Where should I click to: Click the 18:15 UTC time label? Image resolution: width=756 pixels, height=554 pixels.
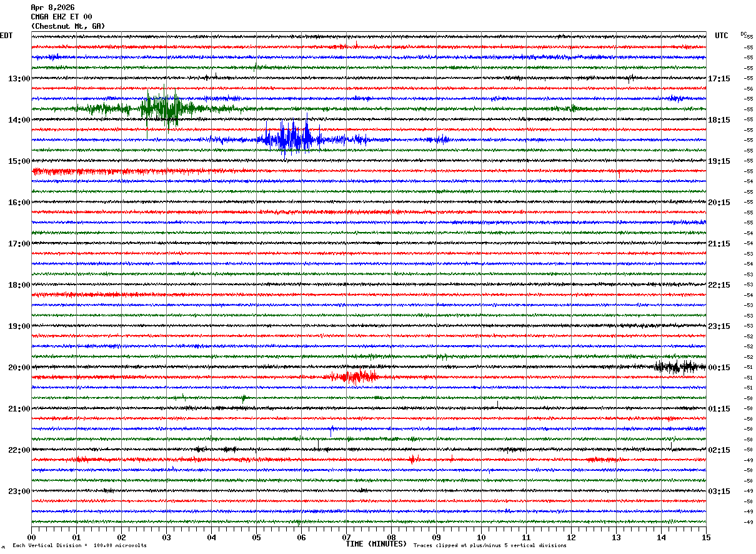[x=719, y=120]
